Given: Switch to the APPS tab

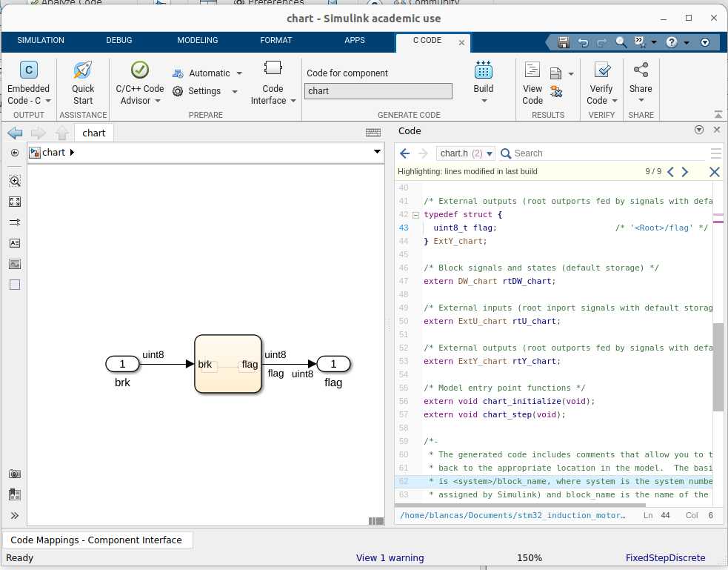Looking at the screenshot, I should 355,41.
